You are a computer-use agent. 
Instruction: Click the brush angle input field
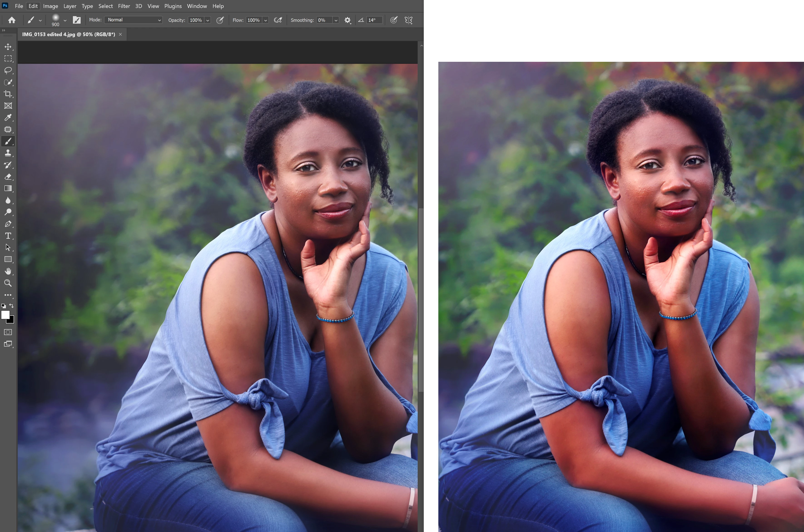[x=375, y=20]
